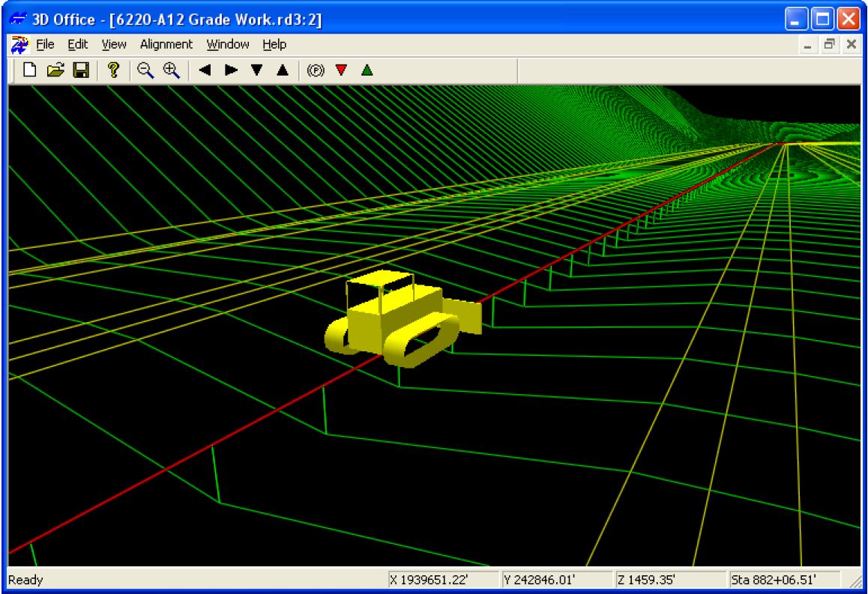Open the Edit menu
868x594 pixels.
[x=77, y=44]
